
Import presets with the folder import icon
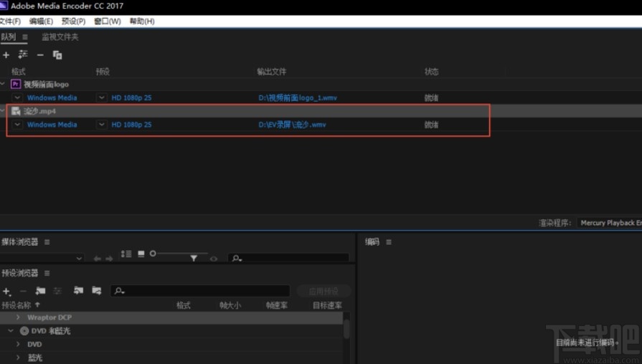(78, 290)
